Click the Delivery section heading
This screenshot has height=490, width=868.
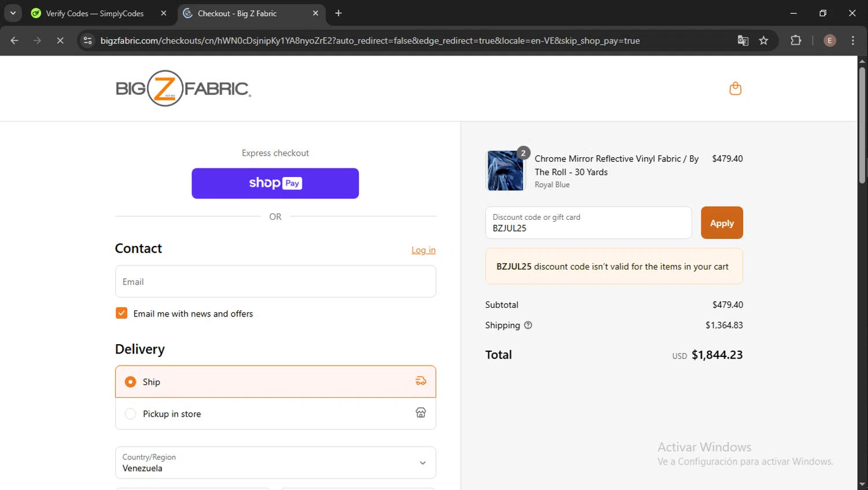click(x=140, y=349)
